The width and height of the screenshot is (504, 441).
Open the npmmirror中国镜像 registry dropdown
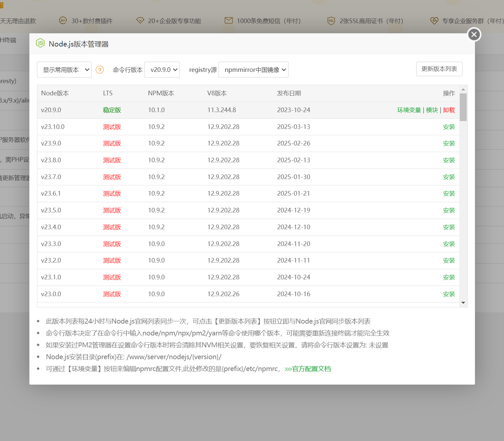[x=253, y=70]
